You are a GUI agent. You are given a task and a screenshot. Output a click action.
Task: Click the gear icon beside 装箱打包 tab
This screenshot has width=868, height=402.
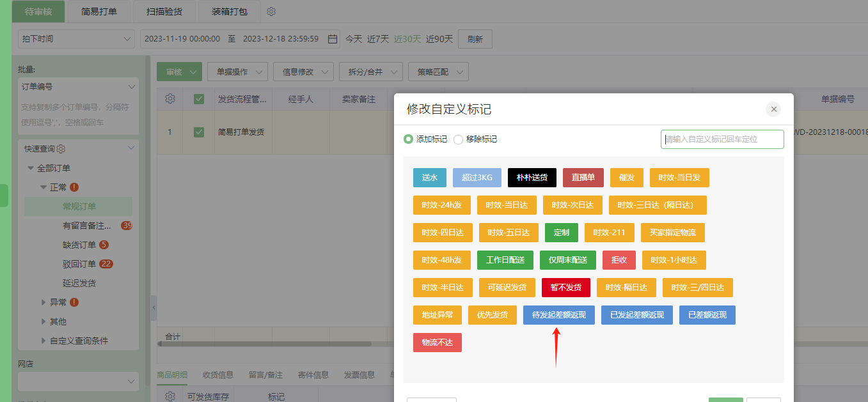click(x=271, y=12)
